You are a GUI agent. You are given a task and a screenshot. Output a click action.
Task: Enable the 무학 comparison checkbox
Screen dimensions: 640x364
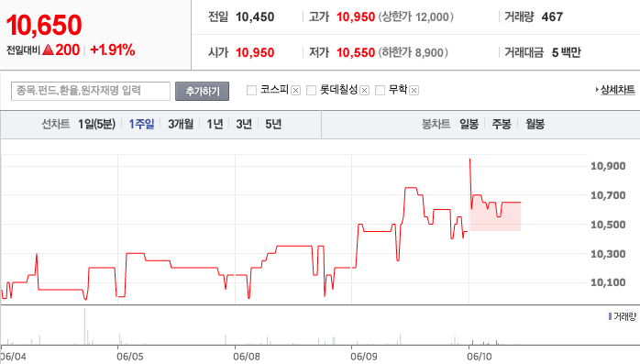380,90
